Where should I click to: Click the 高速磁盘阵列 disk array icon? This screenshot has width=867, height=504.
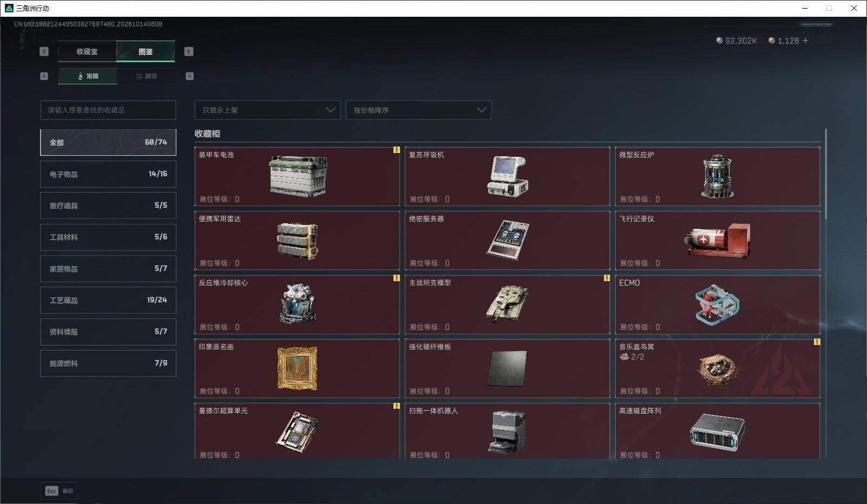tap(717, 433)
